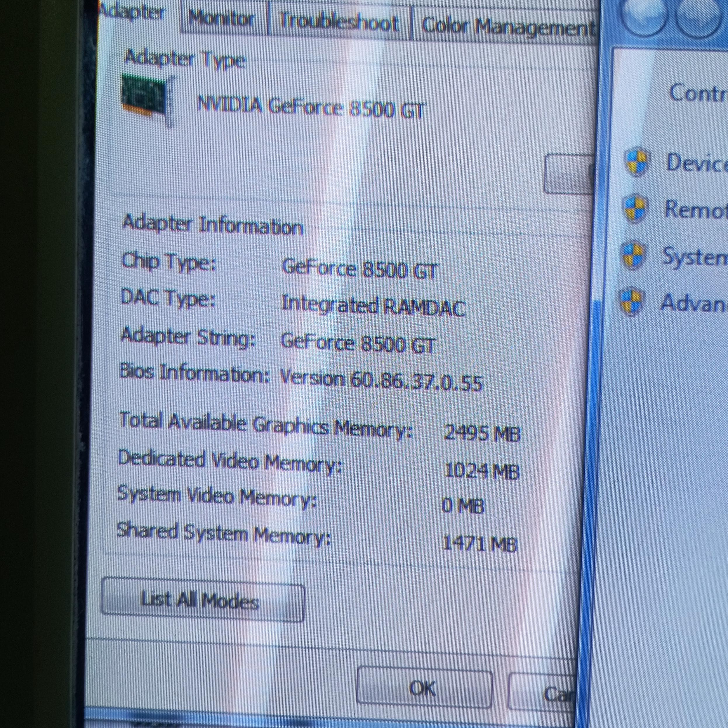Open the Device Manager link
Image resolution: width=728 pixels, height=728 pixels.
696,163
